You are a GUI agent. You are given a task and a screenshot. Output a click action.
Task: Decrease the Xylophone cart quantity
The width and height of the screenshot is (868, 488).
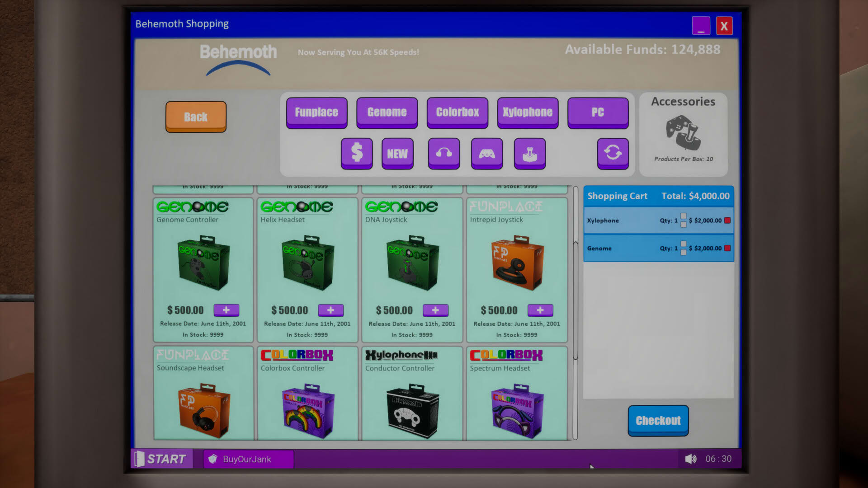pos(684,225)
